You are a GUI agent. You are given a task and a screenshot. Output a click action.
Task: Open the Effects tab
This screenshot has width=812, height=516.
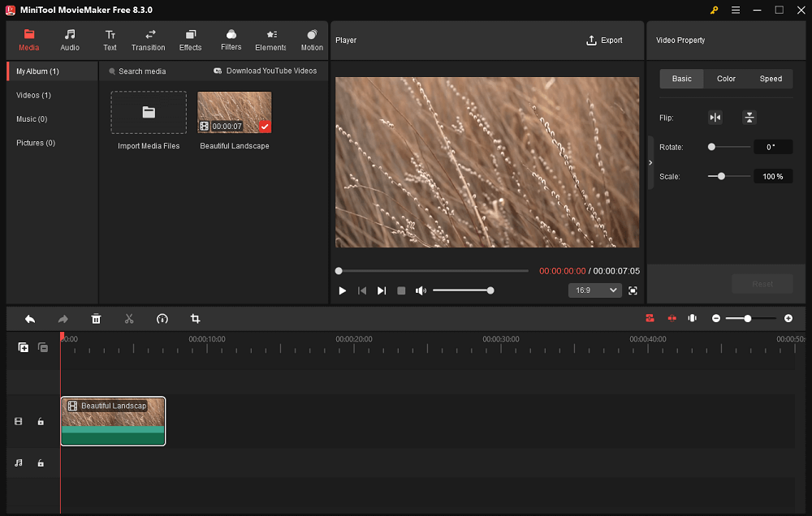click(x=190, y=40)
